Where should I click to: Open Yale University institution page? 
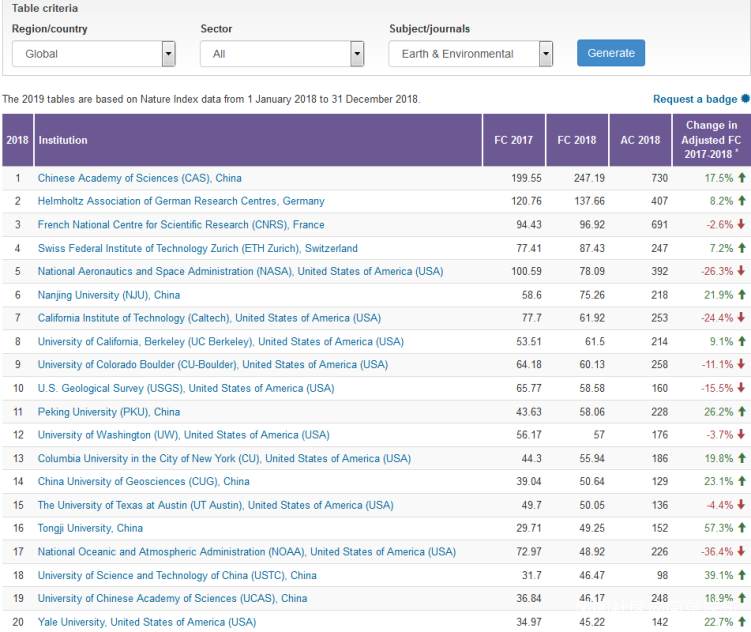click(x=147, y=622)
